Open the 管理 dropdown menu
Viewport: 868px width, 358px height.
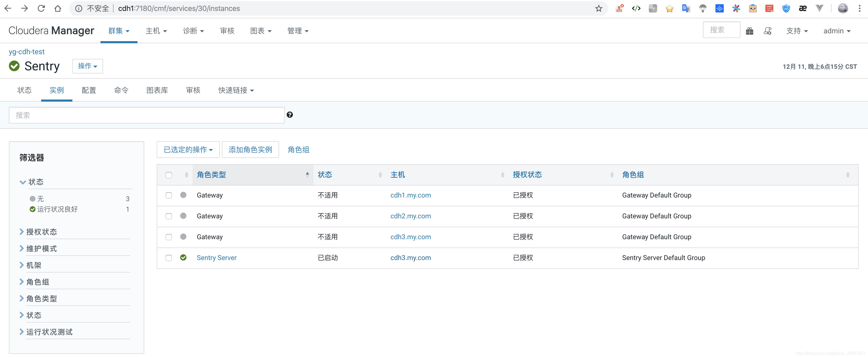point(298,31)
